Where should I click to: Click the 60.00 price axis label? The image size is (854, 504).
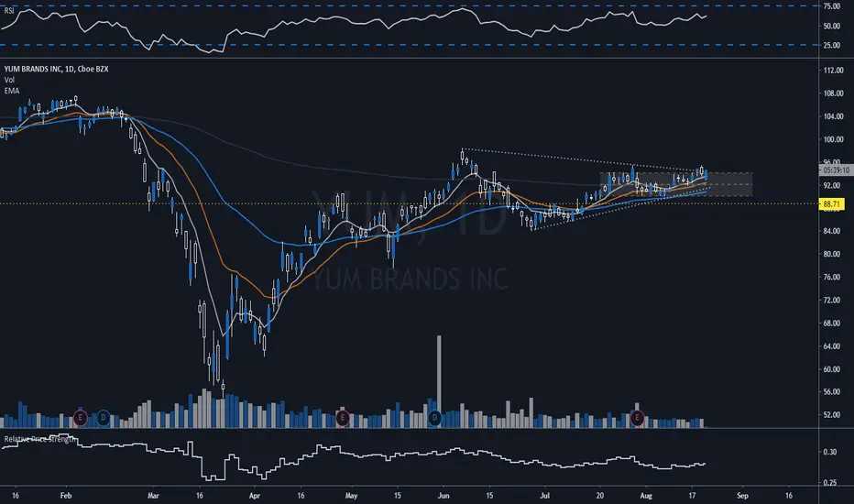833,369
